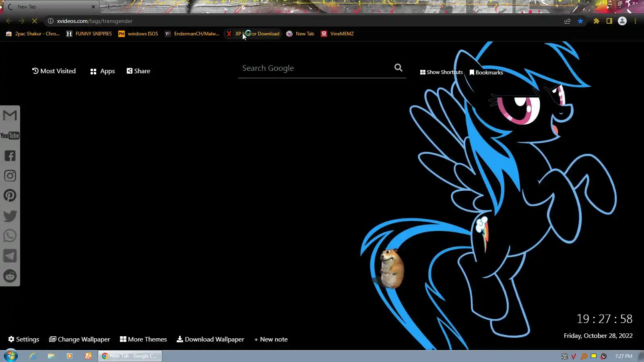This screenshot has height=362, width=644.
Task: Go back to previous page
Action: [9, 21]
